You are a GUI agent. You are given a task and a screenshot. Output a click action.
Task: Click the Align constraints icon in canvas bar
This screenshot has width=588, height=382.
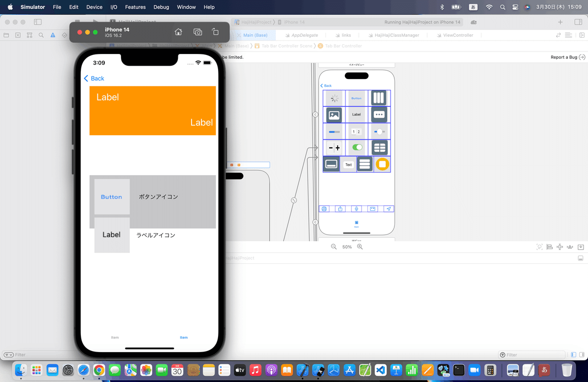click(x=549, y=247)
